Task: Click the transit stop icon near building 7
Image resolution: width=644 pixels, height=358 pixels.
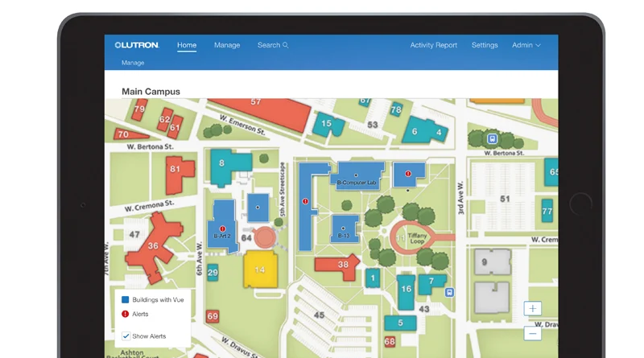Action: (449, 292)
